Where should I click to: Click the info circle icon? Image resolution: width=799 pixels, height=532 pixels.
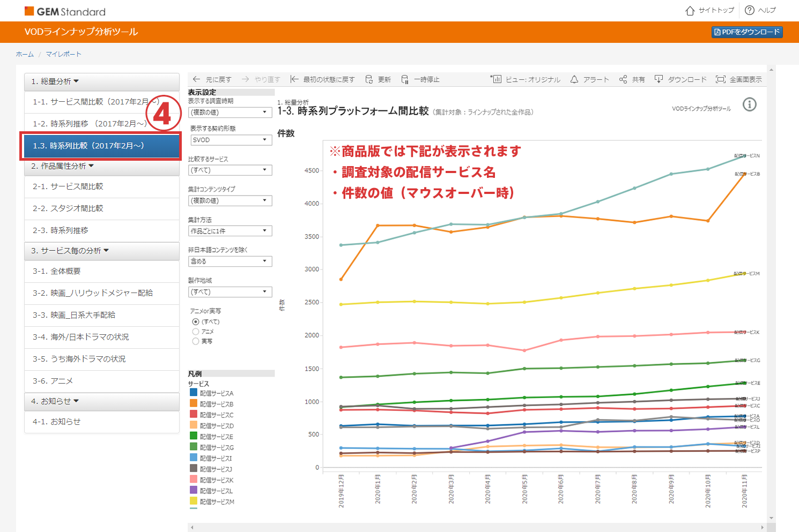tap(749, 104)
